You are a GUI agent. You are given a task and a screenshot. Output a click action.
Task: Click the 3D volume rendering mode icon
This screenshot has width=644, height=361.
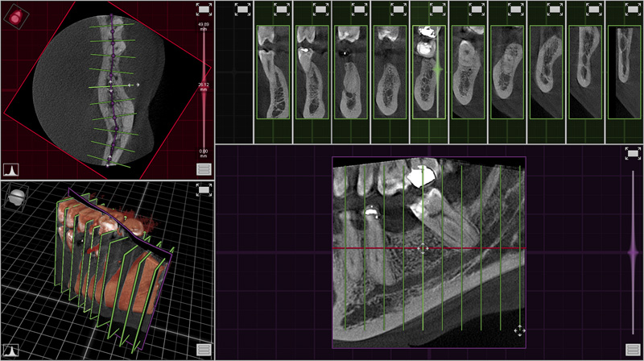pyautogui.click(x=14, y=196)
